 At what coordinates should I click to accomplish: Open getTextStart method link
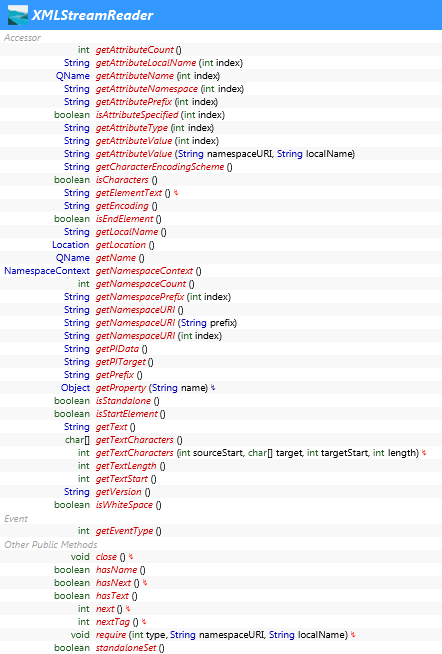[x=122, y=478]
